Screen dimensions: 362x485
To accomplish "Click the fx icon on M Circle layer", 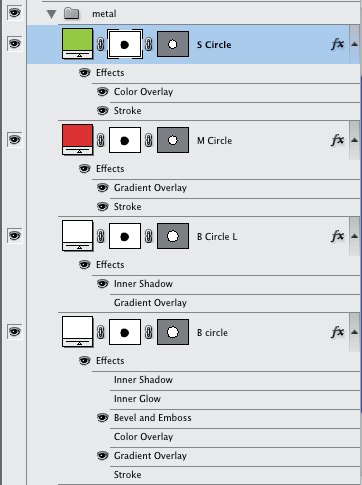I will (337, 140).
